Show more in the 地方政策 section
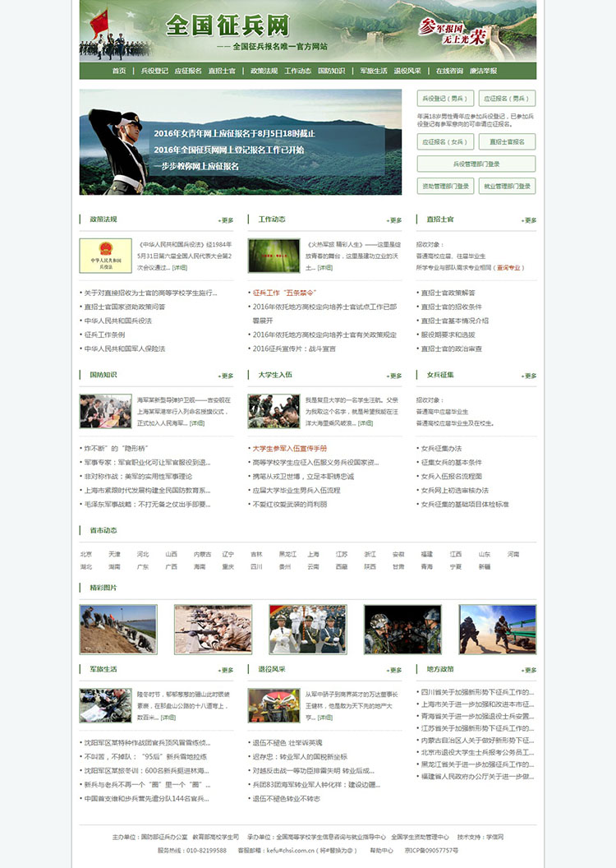The width and height of the screenshot is (616, 868). tap(529, 671)
